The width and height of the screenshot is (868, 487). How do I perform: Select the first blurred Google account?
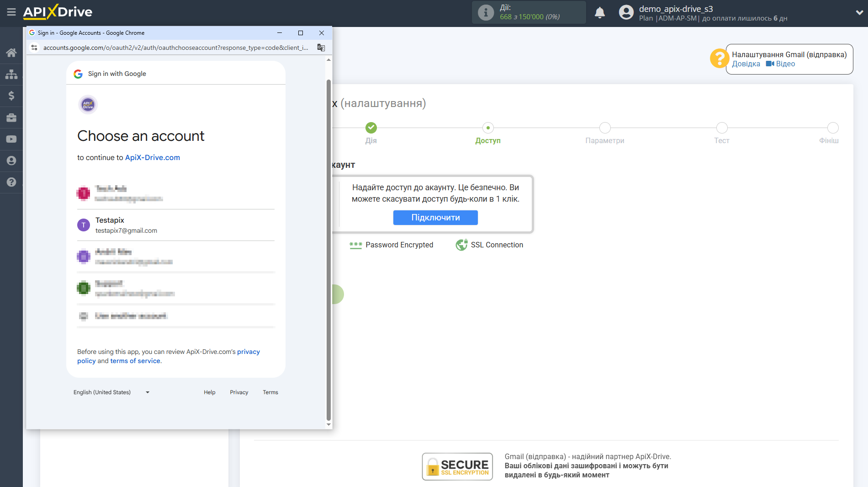[176, 193]
